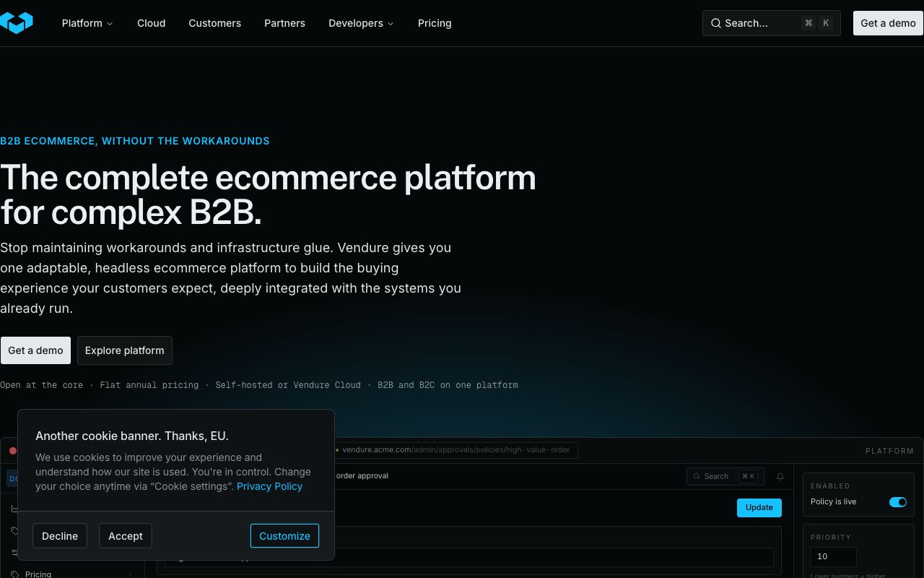Click the notification bell in admin preview

tap(780, 476)
